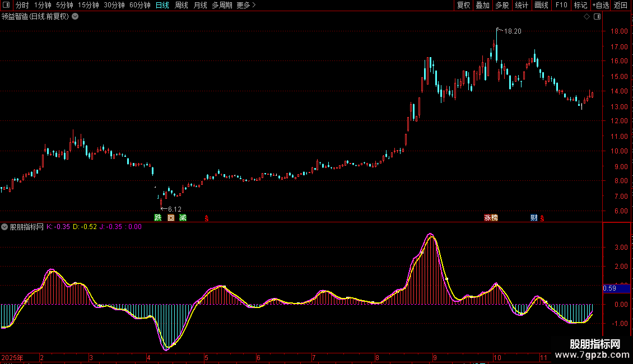633x364 pixels.
Task: Toggle the right side panel icon
Action: pos(597,16)
